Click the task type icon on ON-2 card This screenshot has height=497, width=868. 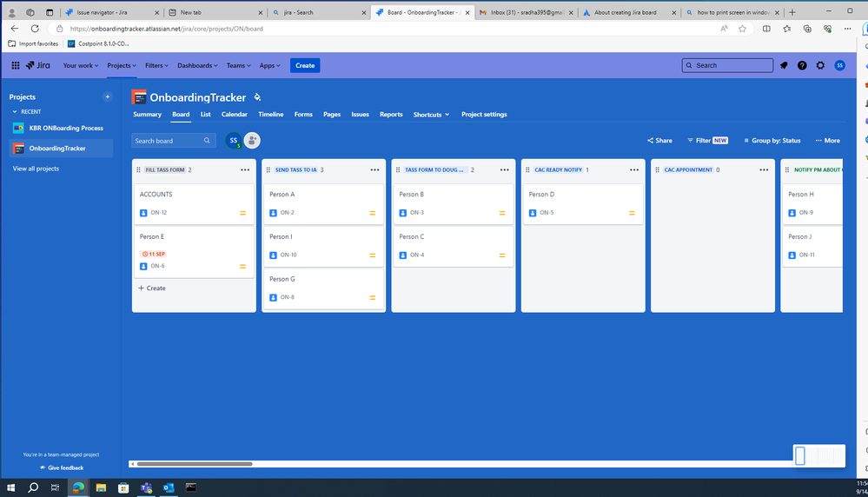[273, 213]
